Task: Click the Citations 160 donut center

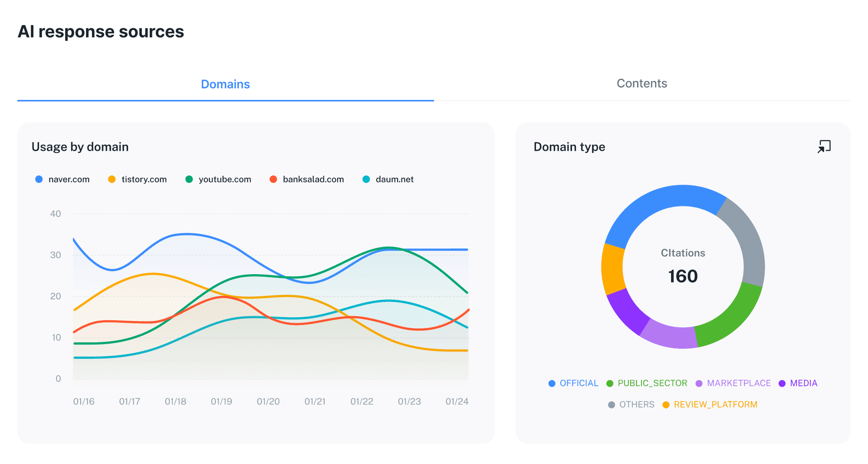Action: point(683,267)
